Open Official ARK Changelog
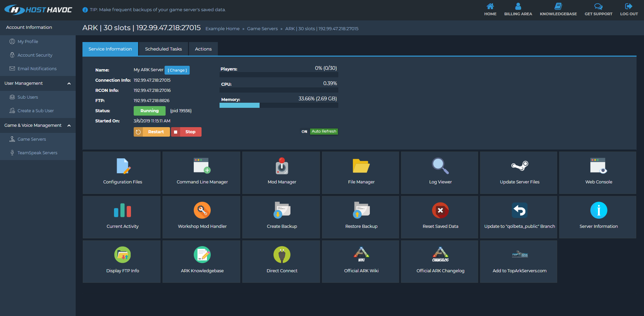 (440, 261)
